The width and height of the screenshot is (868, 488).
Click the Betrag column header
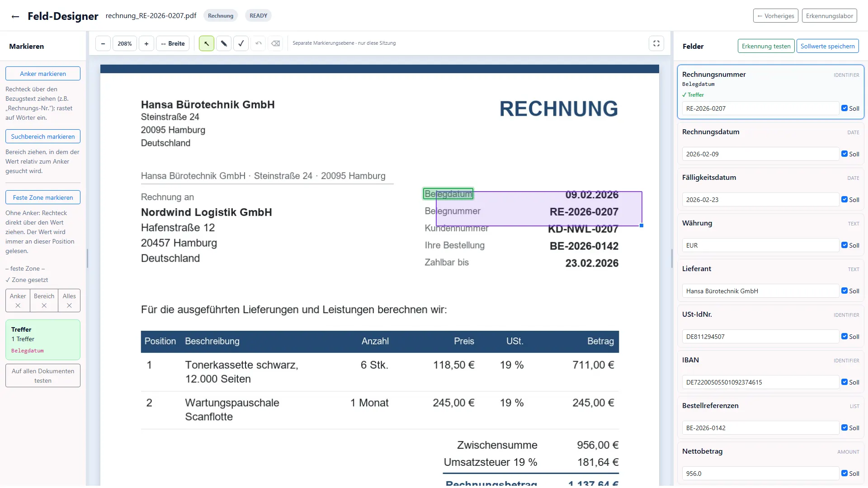click(x=600, y=341)
